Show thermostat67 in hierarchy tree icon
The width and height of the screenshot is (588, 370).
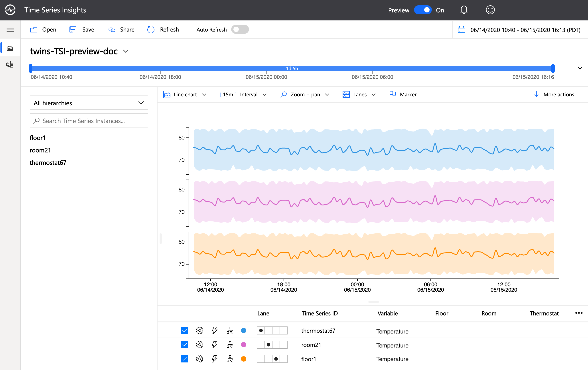pyautogui.click(x=229, y=331)
